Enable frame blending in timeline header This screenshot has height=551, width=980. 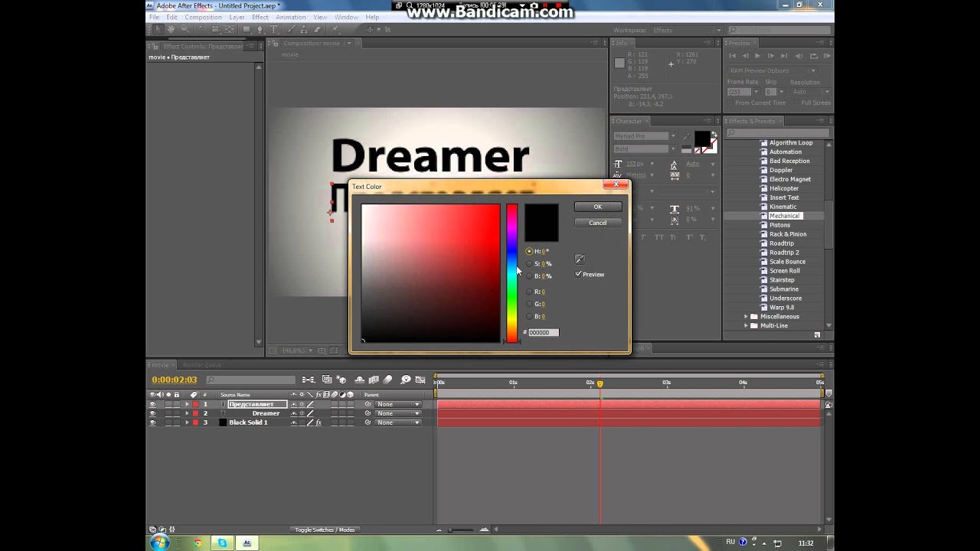(x=374, y=380)
